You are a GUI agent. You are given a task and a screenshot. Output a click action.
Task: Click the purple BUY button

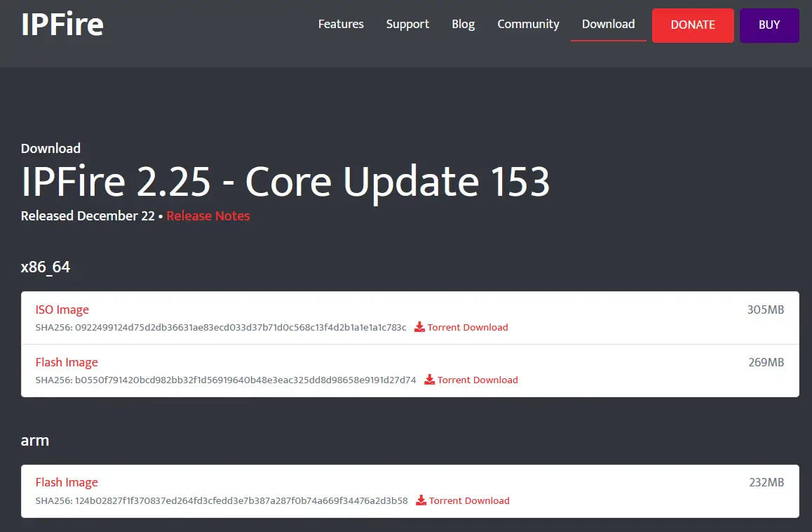coord(769,25)
